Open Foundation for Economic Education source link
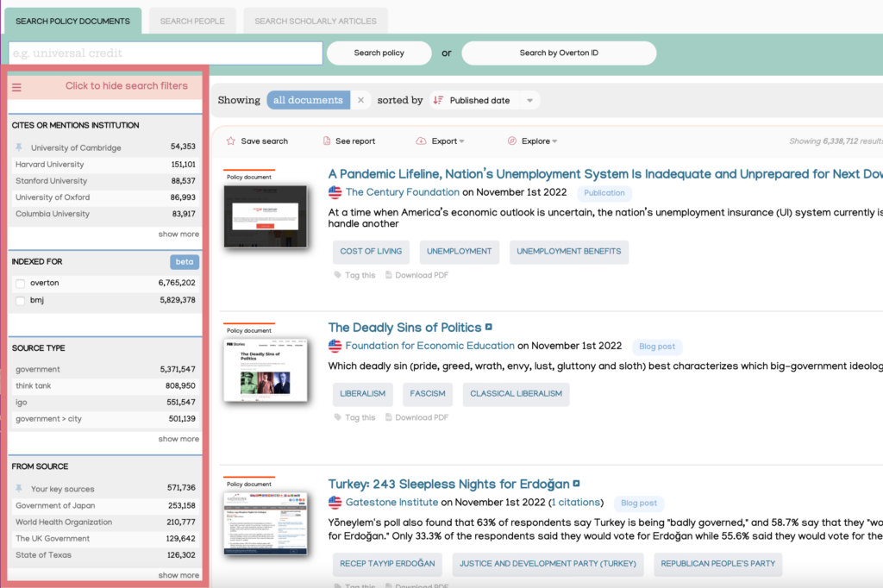883x588 pixels. [430, 346]
